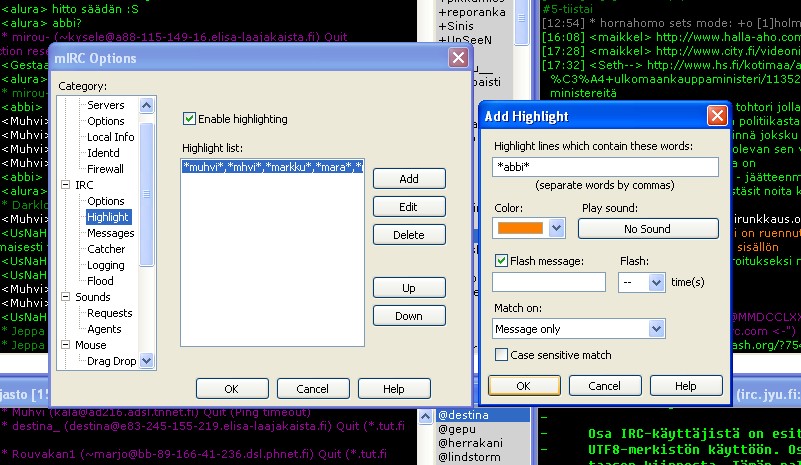The width and height of the screenshot is (801, 465).
Task: Click Help in mIRC Options
Action: [394, 389]
